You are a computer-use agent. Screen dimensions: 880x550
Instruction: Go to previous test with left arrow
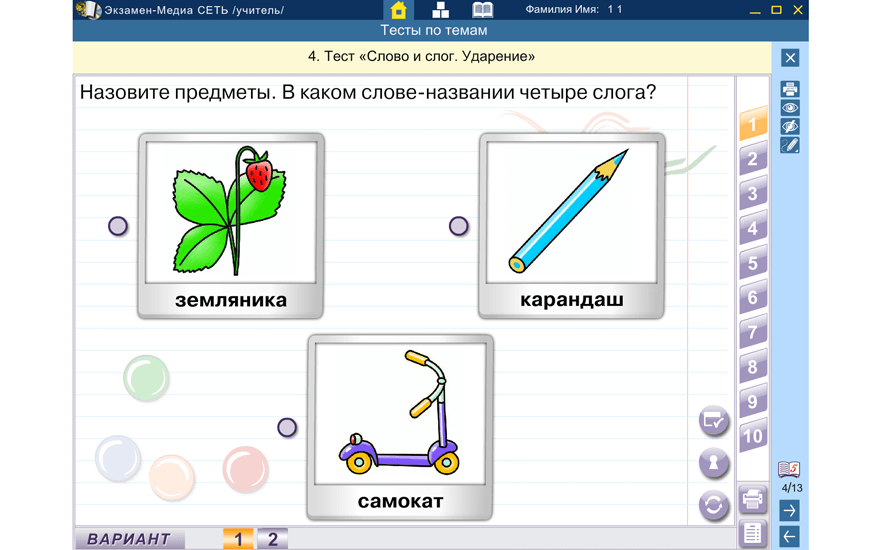(x=789, y=537)
